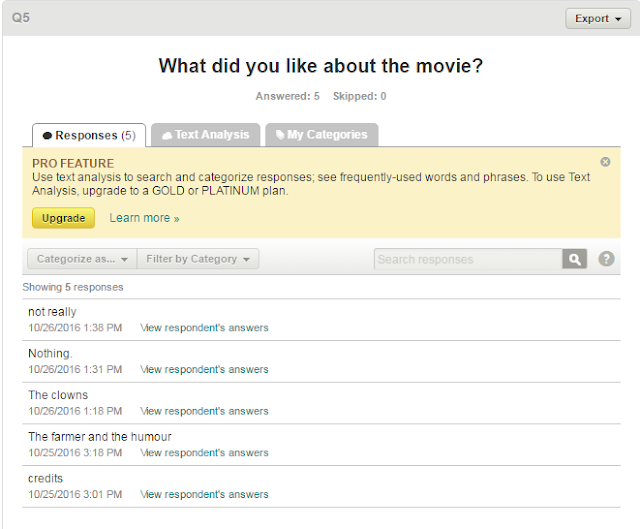
Task: View respondent's answers for "The clowns"
Action: [x=204, y=411]
